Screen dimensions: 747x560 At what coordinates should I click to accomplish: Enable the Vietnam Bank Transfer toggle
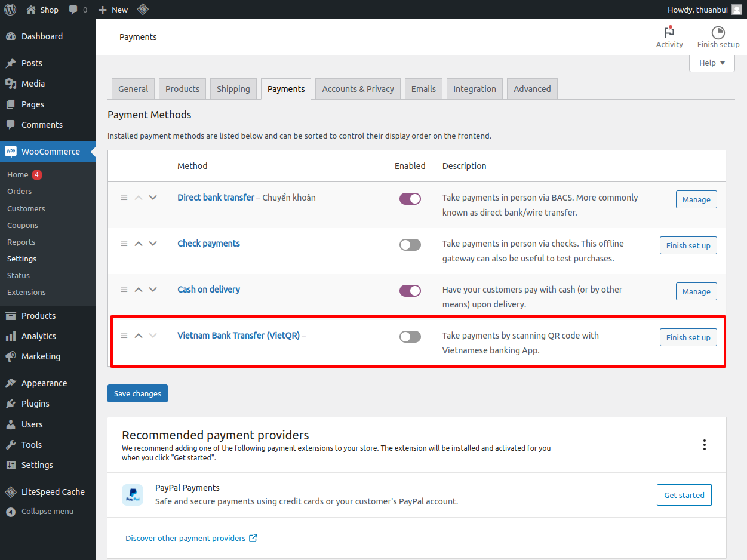(x=410, y=337)
